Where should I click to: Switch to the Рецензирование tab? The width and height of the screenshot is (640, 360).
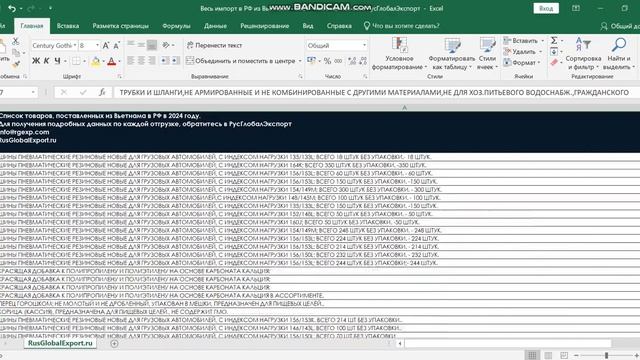pyautogui.click(x=264, y=26)
